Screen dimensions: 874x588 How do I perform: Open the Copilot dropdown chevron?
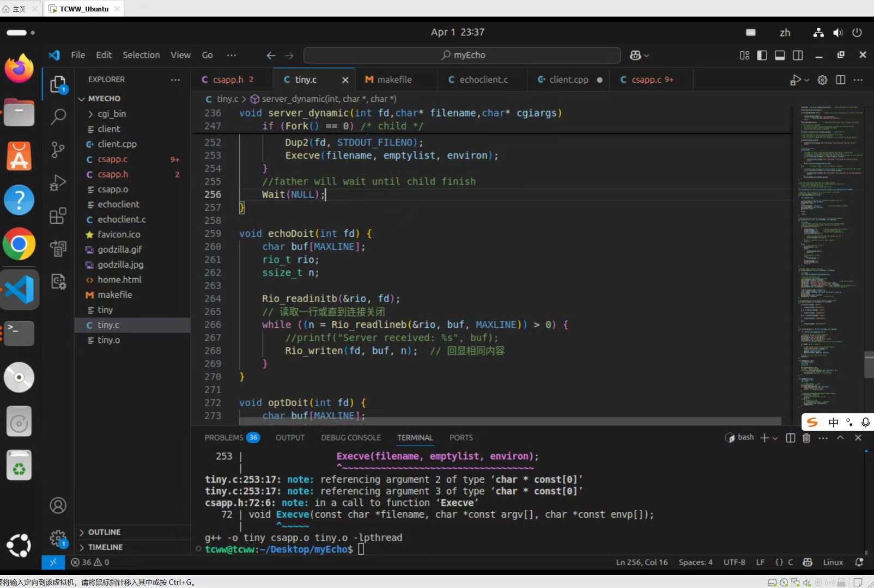647,56
